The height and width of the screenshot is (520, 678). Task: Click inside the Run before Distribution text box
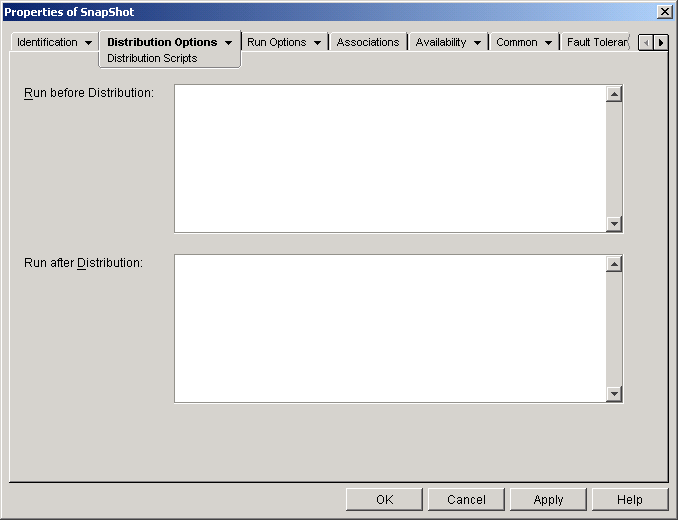(x=390, y=159)
